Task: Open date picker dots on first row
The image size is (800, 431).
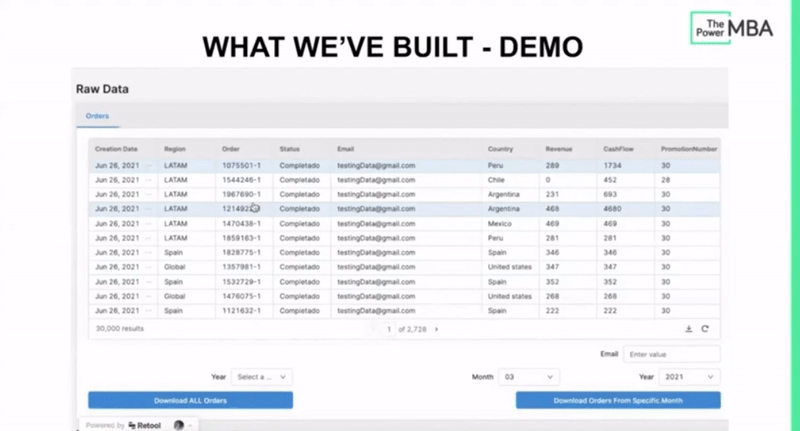Action: click(148, 165)
